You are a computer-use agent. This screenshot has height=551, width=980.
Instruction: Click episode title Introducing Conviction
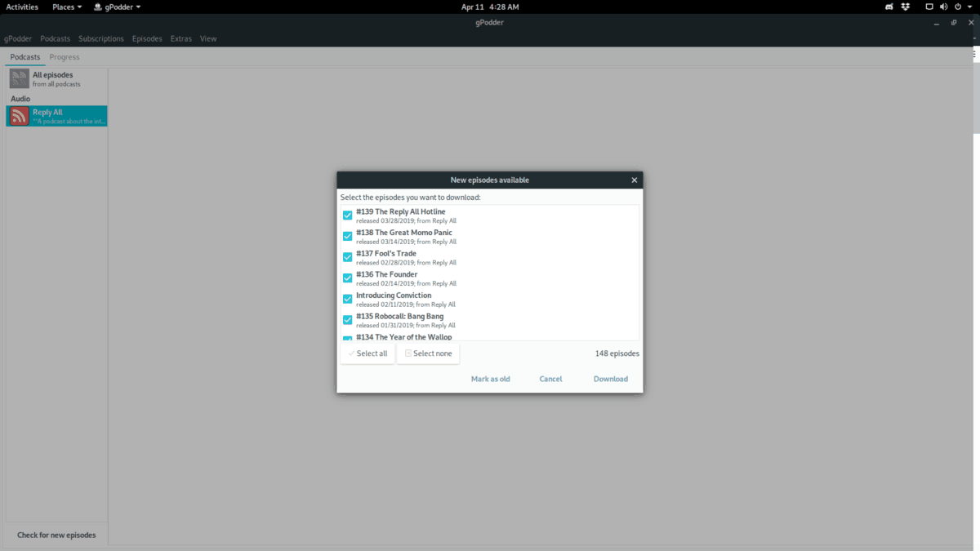394,295
